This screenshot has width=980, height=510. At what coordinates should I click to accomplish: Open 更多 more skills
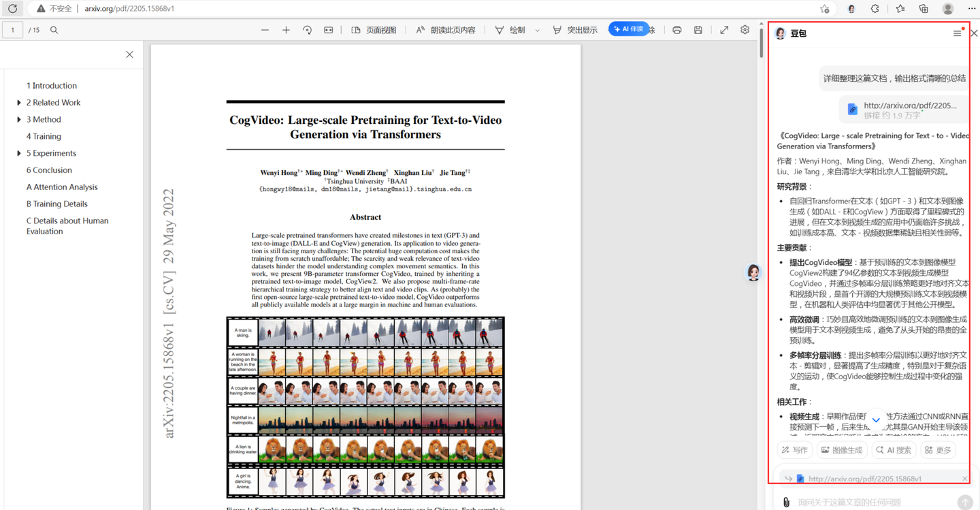[x=938, y=450]
